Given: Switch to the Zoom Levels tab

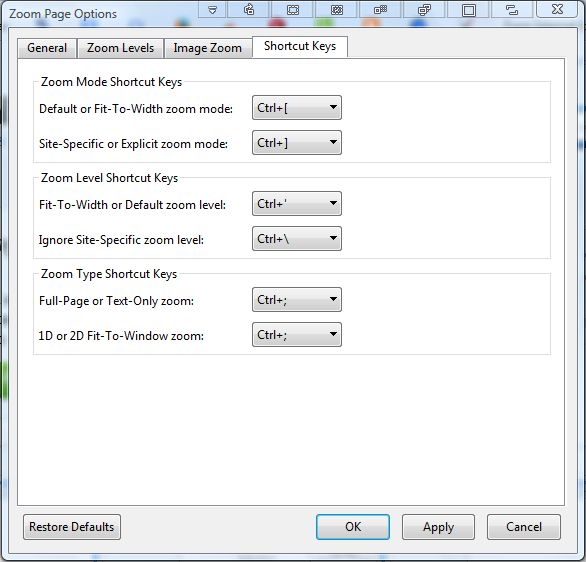Looking at the screenshot, I should [120, 48].
